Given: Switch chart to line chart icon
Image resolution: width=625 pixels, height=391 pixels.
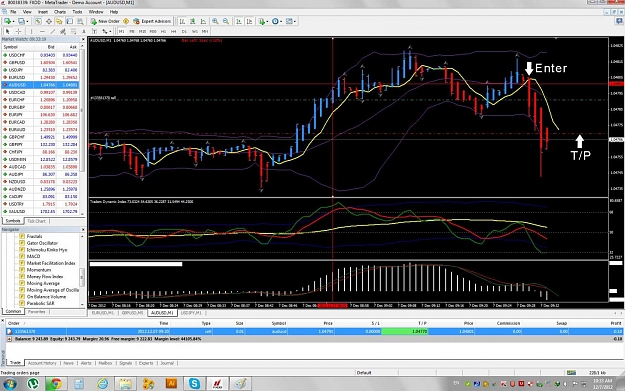Looking at the screenshot, I should coord(203,21).
